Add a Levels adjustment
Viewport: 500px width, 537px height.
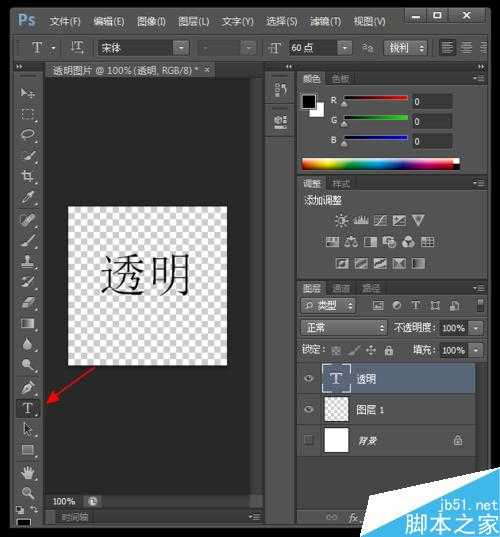(361, 220)
